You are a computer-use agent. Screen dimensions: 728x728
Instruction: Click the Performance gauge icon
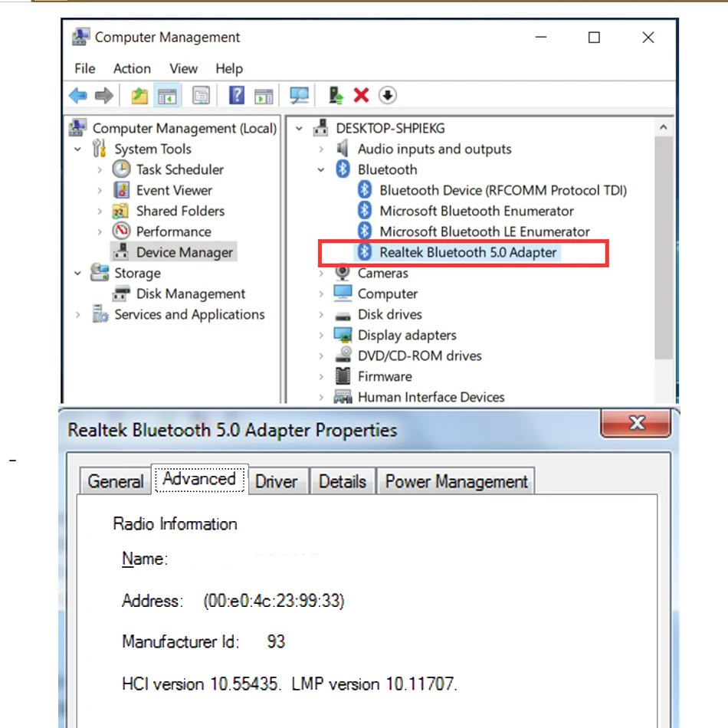tap(121, 231)
